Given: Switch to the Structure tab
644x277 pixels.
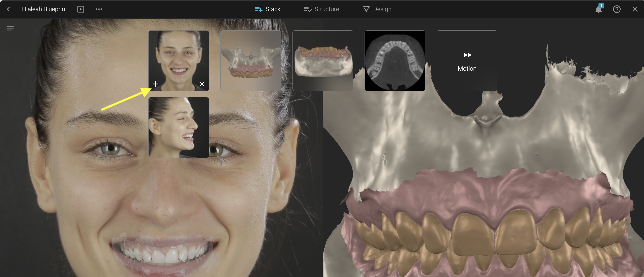Looking at the screenshot, I should [321, 9].
